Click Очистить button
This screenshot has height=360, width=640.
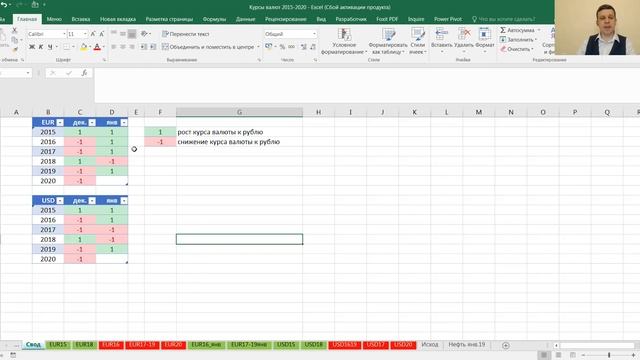click(x=517, y=49)
